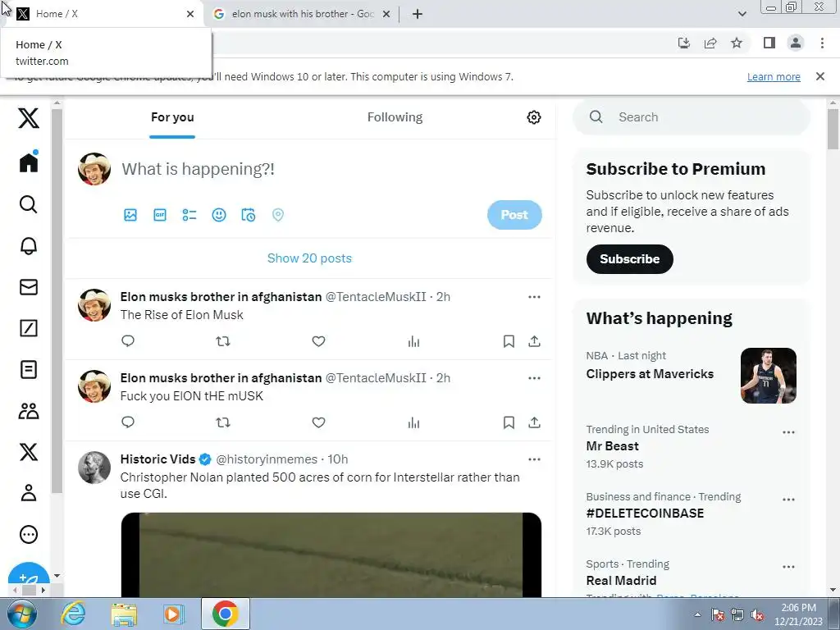The image size is (840, 630).
Task: Click the Subscribe button
Action: pyautogui.click(x=629, y=259)
